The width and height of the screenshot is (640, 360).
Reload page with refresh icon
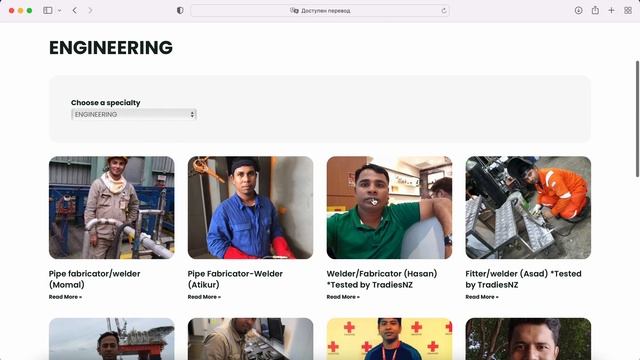point(444,11)
